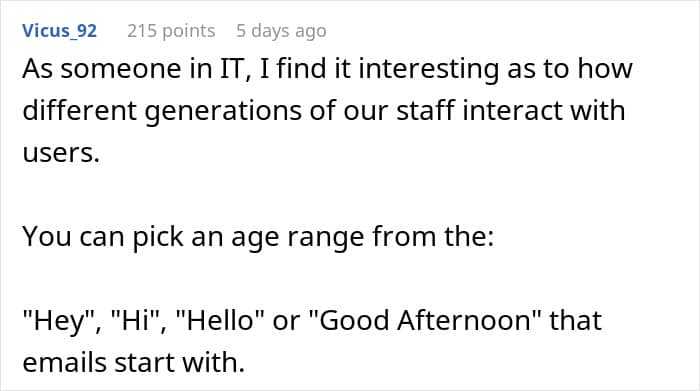This screenshot has height=391, width=700.
Task: Click the words 'interact with'
Action: point(544,111)
